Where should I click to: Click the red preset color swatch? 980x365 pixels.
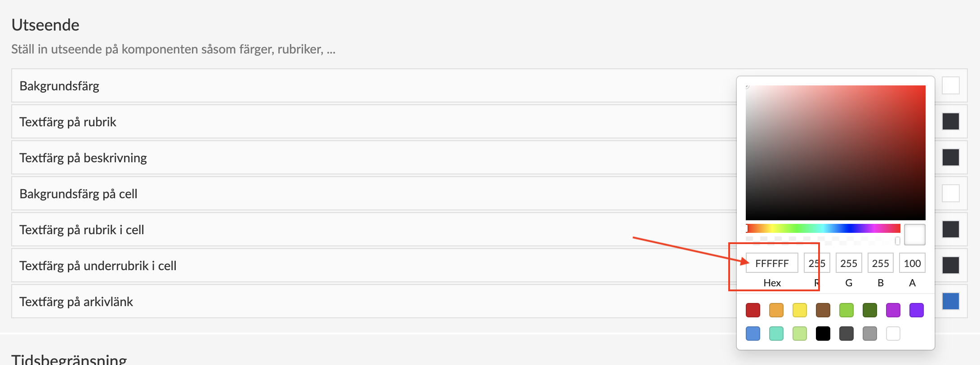(753, 310)
